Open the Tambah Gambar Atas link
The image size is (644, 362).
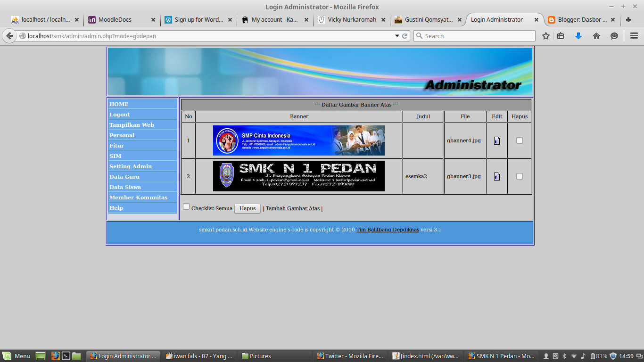click(x=293, y=208)
